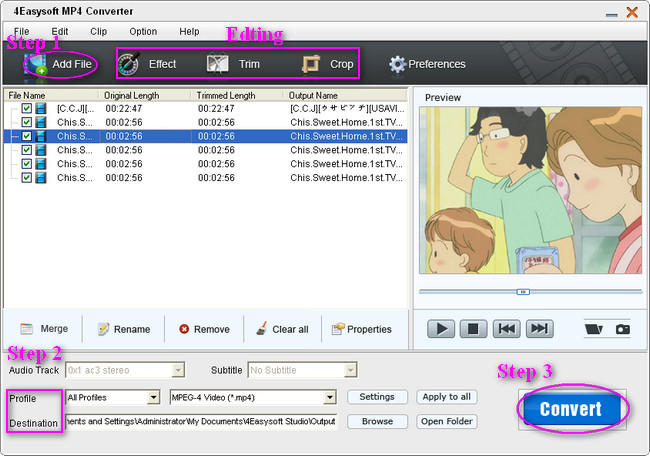The height and width of the screenshot is (456, 650).
Task: Select the 00:22:47 original length cell
Action: point(124,109)
